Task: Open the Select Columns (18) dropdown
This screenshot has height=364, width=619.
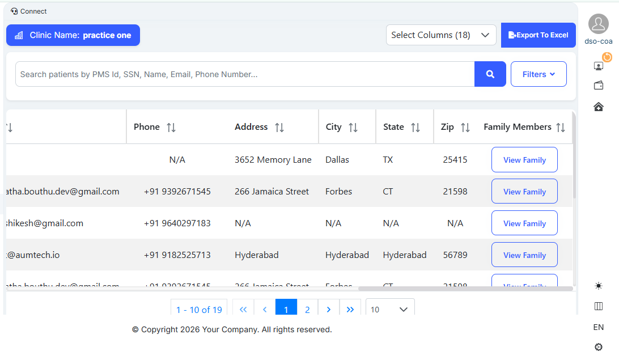Action: click(440, 35)
